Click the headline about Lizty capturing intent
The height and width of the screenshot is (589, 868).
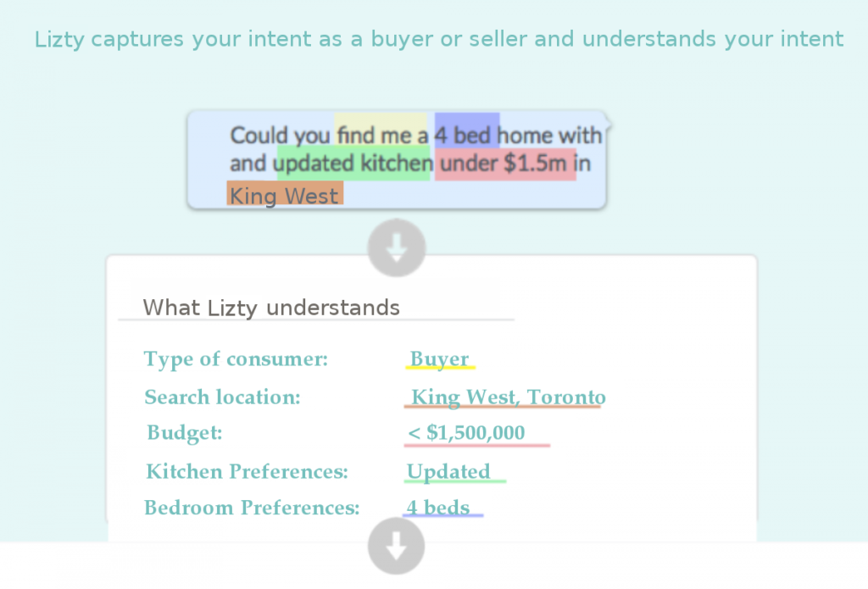click(439, 39)
